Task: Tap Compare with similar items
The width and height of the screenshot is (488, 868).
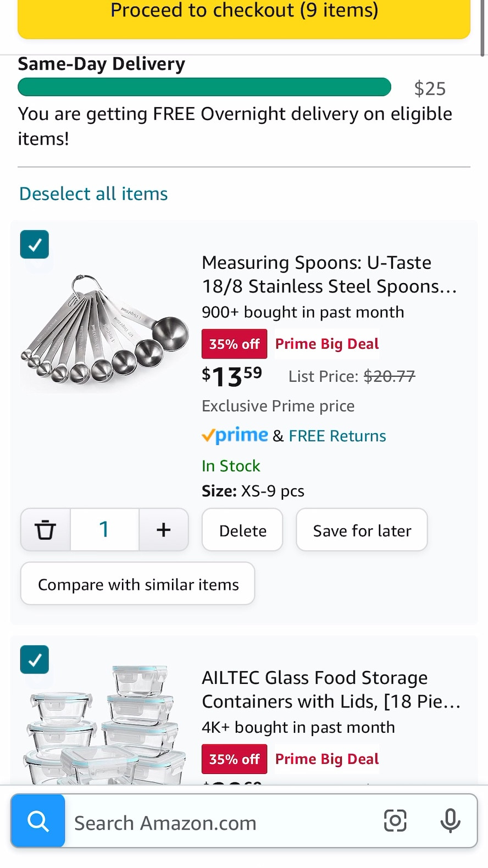Action: pyautogui.click(x=137, y=584)
